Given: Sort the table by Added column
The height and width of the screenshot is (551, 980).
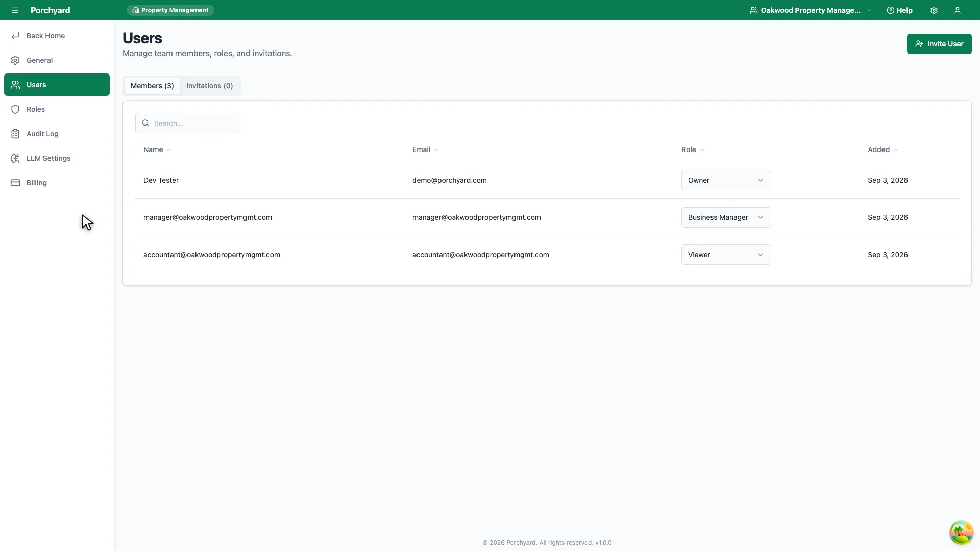Looking at the screenshot, I should [883, 149].
